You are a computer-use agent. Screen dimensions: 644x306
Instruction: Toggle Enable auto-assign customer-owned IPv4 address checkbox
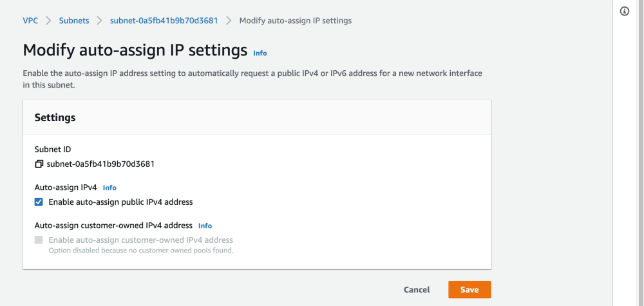point(39,240)
